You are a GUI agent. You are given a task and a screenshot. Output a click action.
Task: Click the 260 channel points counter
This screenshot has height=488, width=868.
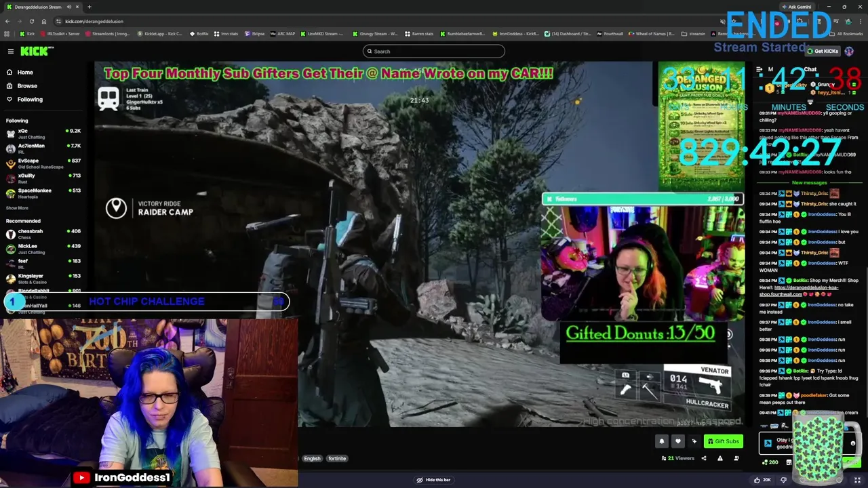click(x=770, y=462)
